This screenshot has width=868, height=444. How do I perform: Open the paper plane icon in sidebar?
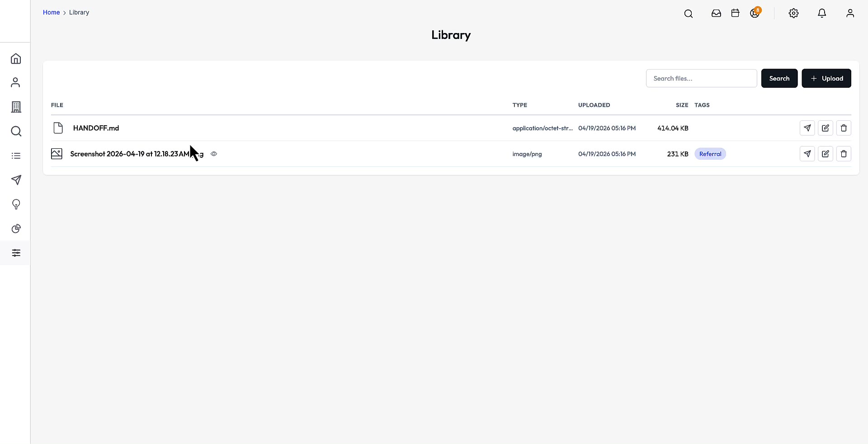tap(16, 180)
